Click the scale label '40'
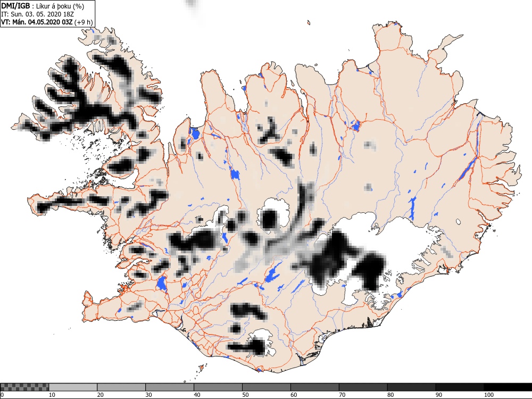 pyautogui.click(x=197, y=395)
